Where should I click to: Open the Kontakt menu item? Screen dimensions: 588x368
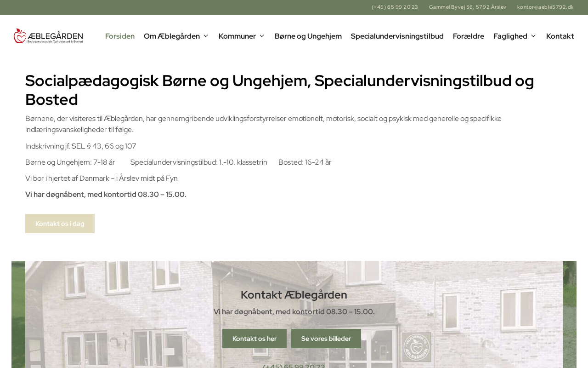point(560,36)
